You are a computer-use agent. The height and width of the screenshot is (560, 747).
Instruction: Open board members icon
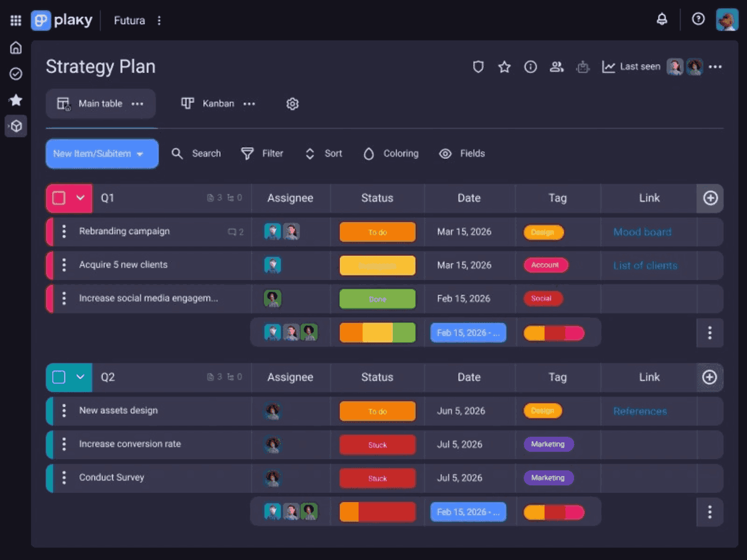(x=557, y=67)
